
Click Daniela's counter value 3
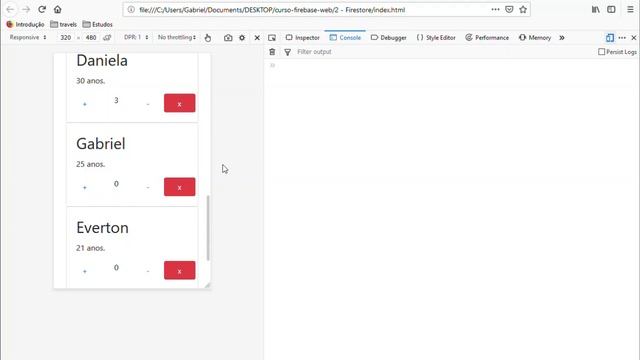(116, 100)
